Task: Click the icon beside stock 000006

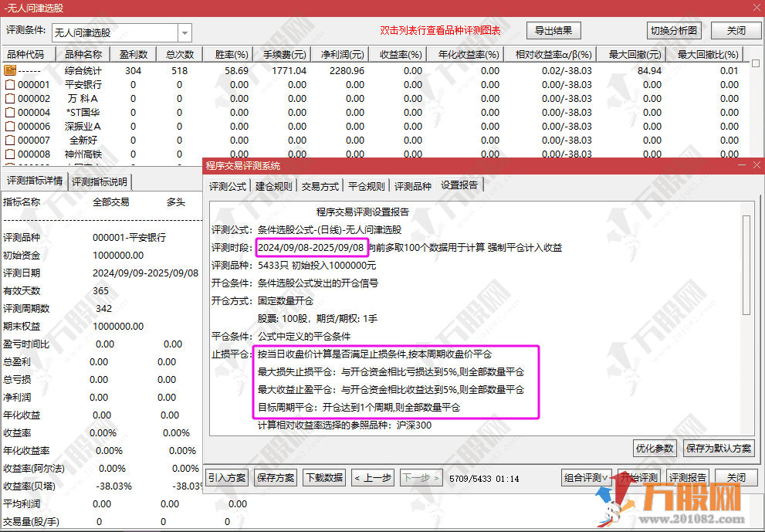Action: tap(10, 127)
